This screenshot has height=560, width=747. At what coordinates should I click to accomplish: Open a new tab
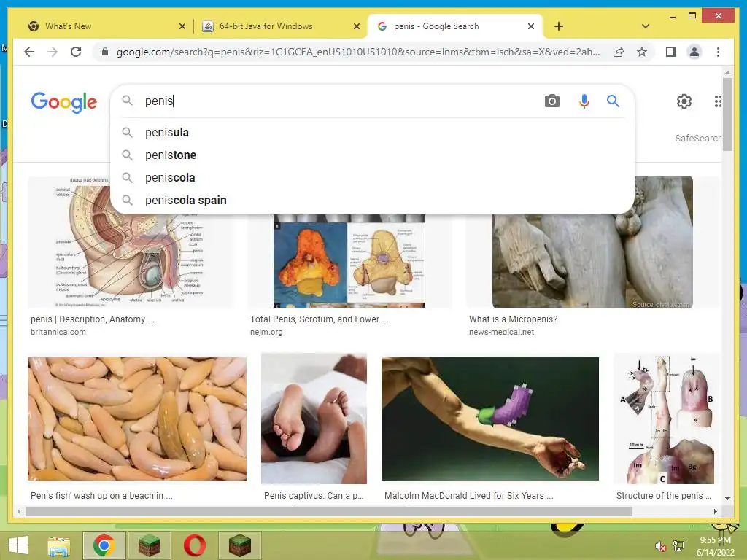pyautogui.click(x=559, y=26)
